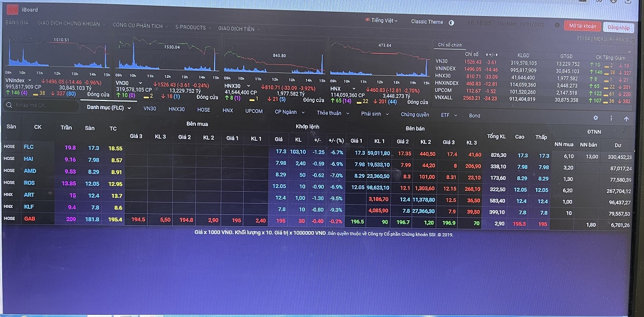Image resolution: width=644 pixels, height=317 pixels.
Task: Open the Tiếng Việt language dropdown
Action: click(x=382, y=20)
